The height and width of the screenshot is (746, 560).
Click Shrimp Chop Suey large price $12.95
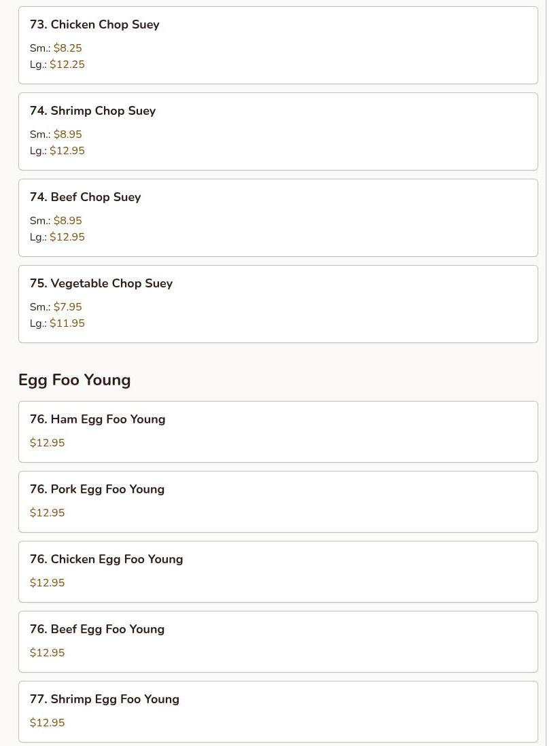click(67, 151)
